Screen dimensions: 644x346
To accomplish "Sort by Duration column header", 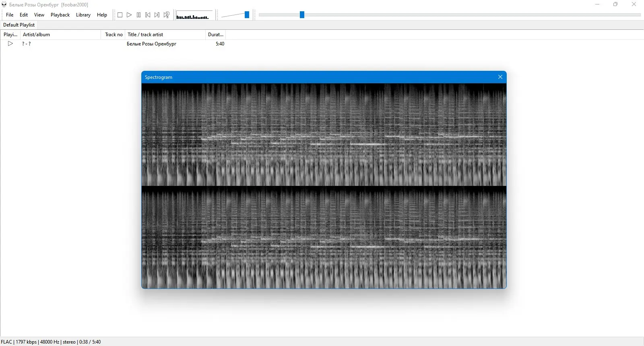I will 215,35.
